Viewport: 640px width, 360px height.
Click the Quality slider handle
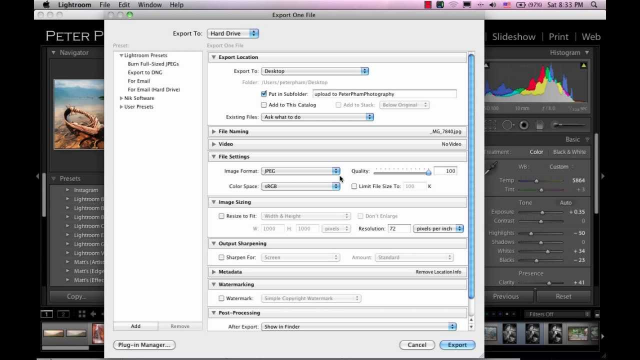click(428, 172)
